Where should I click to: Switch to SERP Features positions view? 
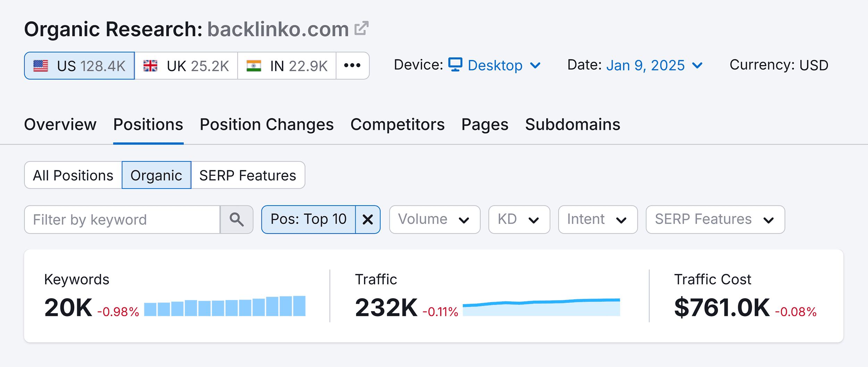(248, 175)
